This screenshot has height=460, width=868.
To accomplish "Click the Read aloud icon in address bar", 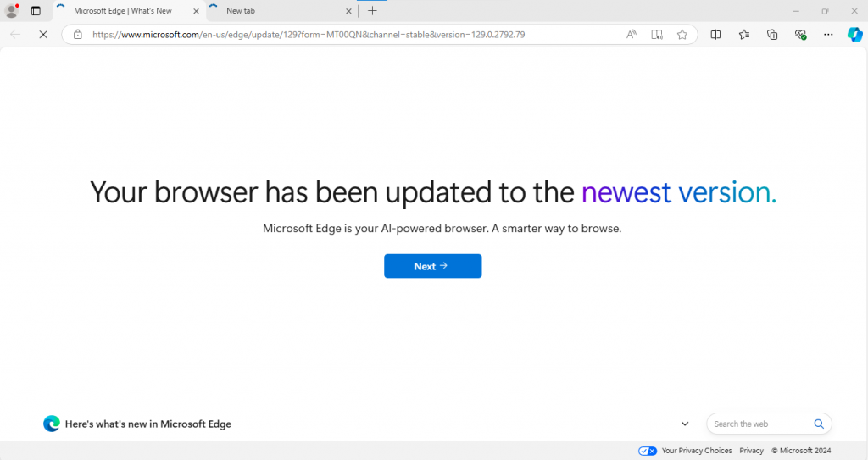I will point(632,35).
